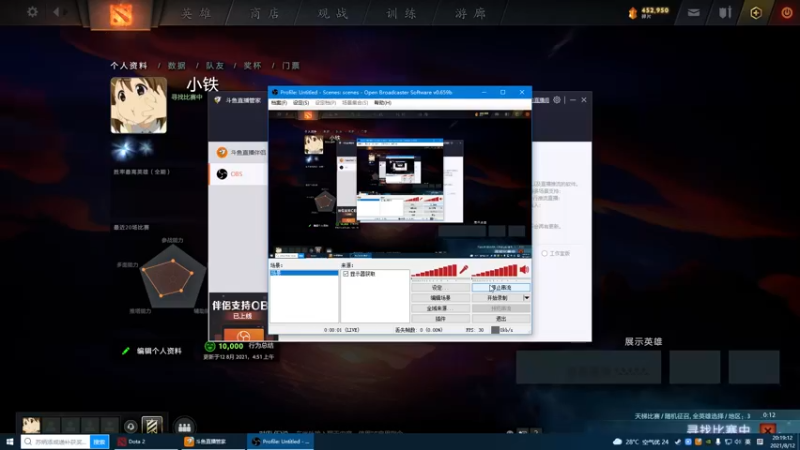Viewport: 800px width, 450px height.
Task: Switch to Dota 2 on the taskbar
Action: [x=146, y=442]
